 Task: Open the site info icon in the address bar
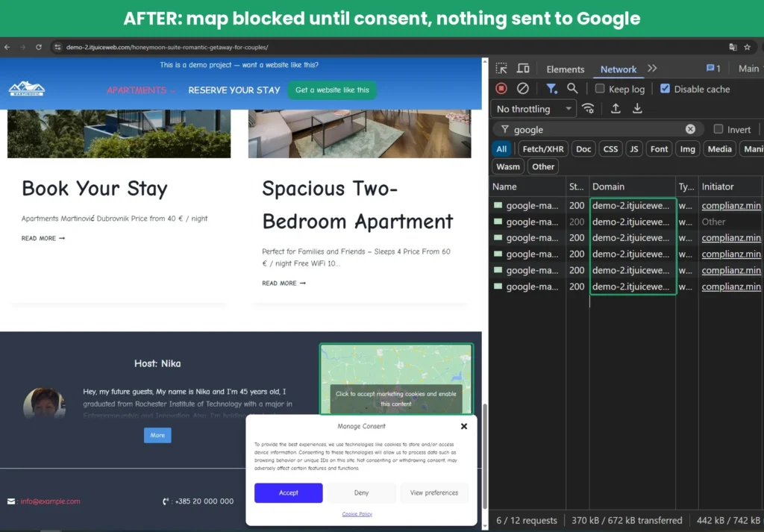click(x=57, y=47)
